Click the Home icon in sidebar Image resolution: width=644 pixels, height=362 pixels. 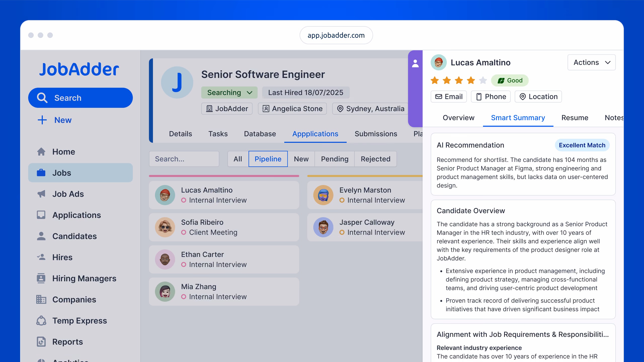41,152
